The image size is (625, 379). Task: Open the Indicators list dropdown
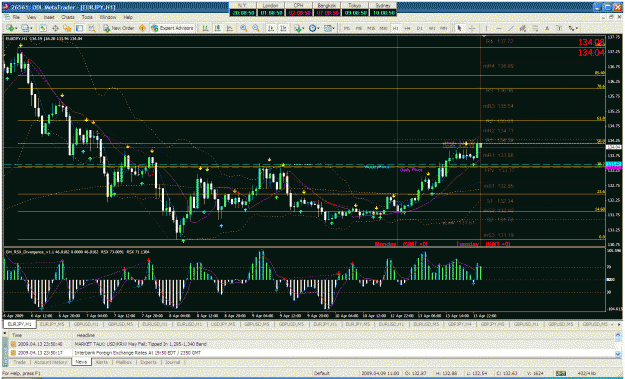298,28
